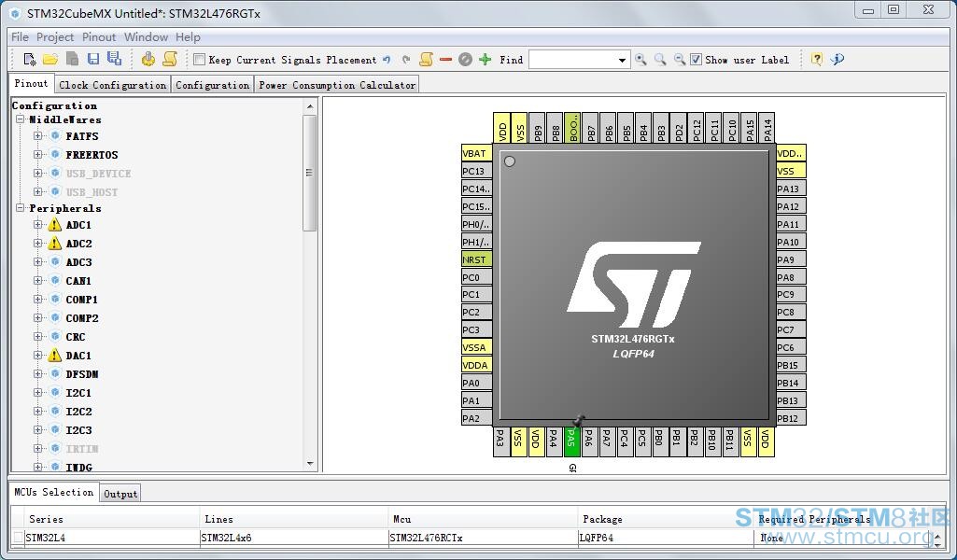Click the DAC1 warning icon

55,355
